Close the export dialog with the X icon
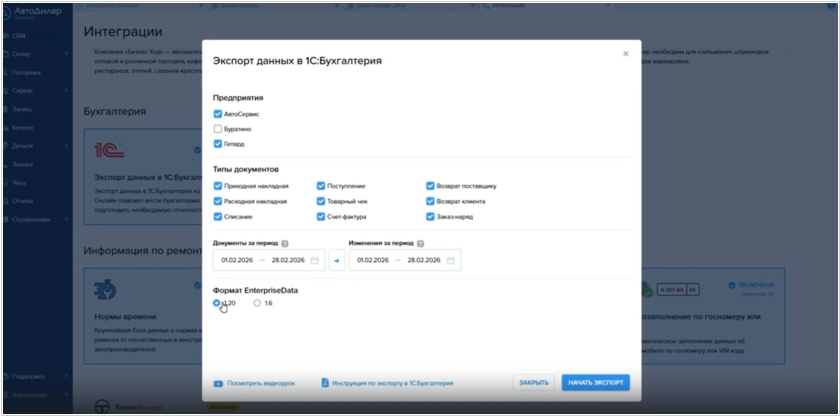Screen dimensions: 840x416 pos(626,54)
